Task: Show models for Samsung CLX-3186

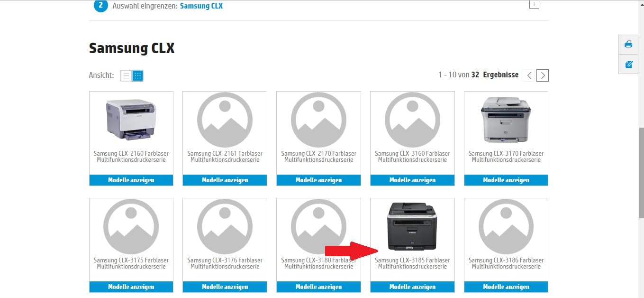Action: pos(506,287)
